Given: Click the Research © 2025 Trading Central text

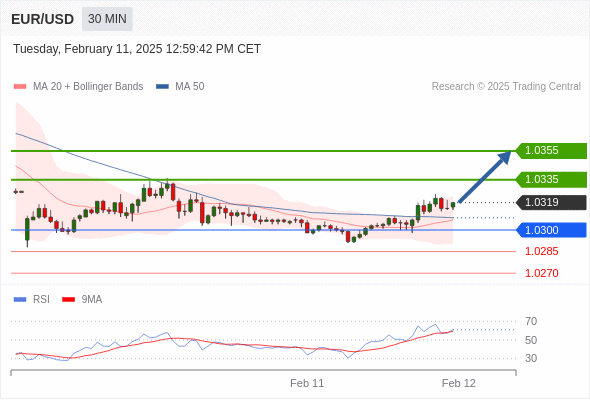Looking at the screenshot, I should 506,87.
